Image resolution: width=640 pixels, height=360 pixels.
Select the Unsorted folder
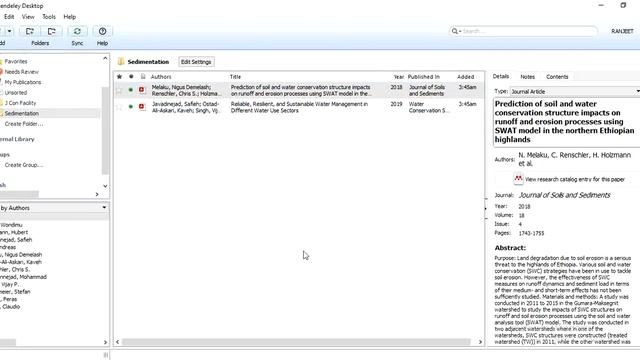point(16,93)
